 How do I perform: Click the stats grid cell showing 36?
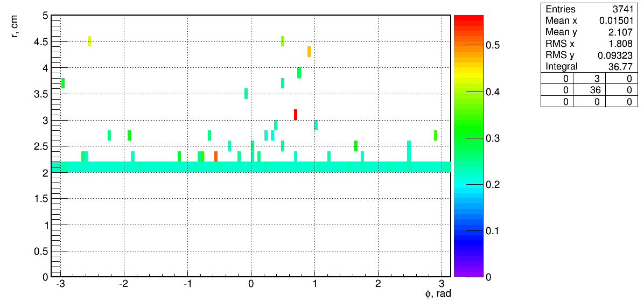(589, 90)
